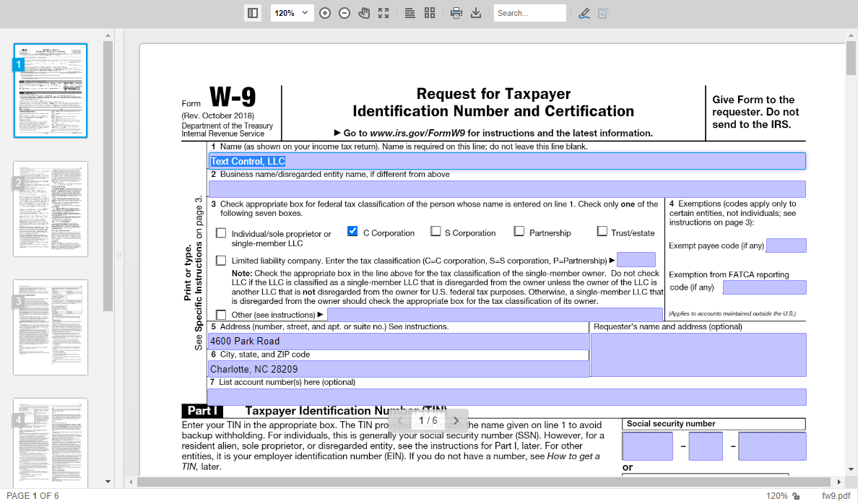The height and width of the screenshot is (504, 858).
Task: Check Individual/sole proprietor checkbox
Action: [x=221, y=233]
